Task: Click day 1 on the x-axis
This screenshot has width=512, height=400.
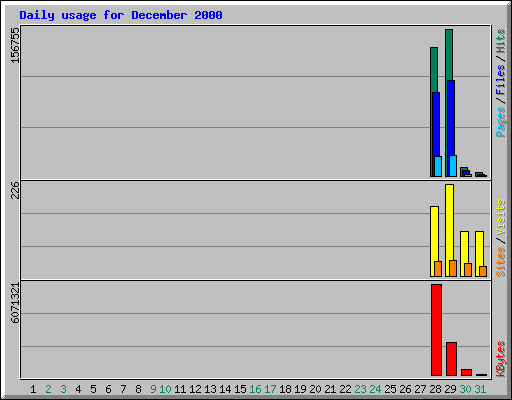Action: (x=33, y=389)
